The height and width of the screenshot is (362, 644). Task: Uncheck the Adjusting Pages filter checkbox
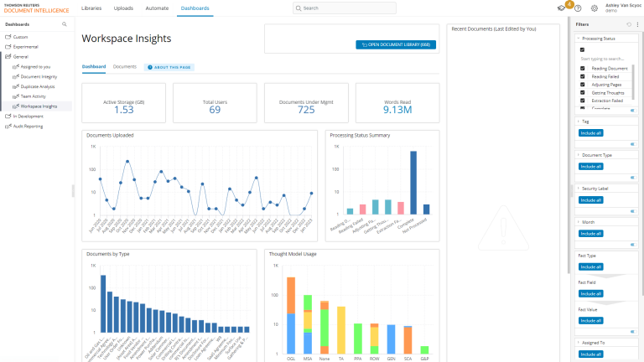[583, 85]
